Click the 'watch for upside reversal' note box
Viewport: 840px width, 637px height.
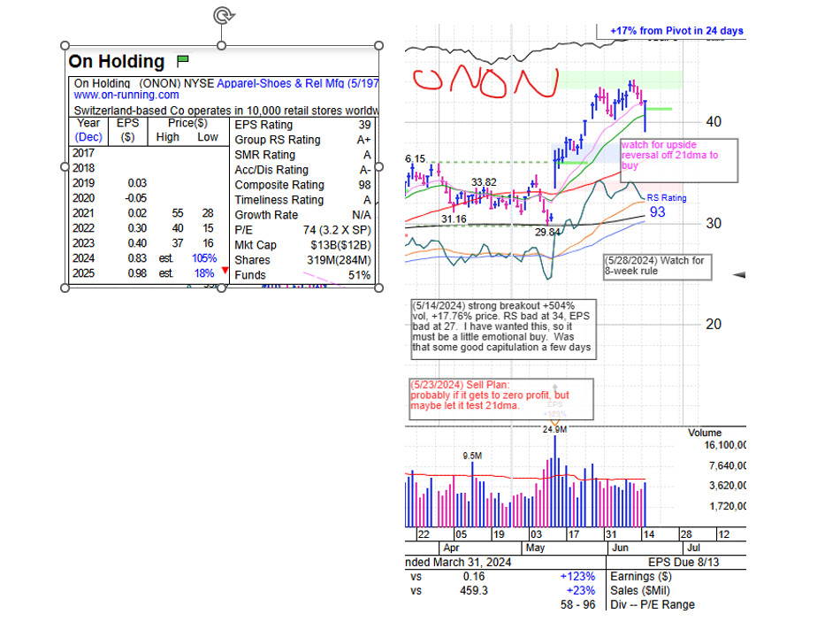pos(679,160)
